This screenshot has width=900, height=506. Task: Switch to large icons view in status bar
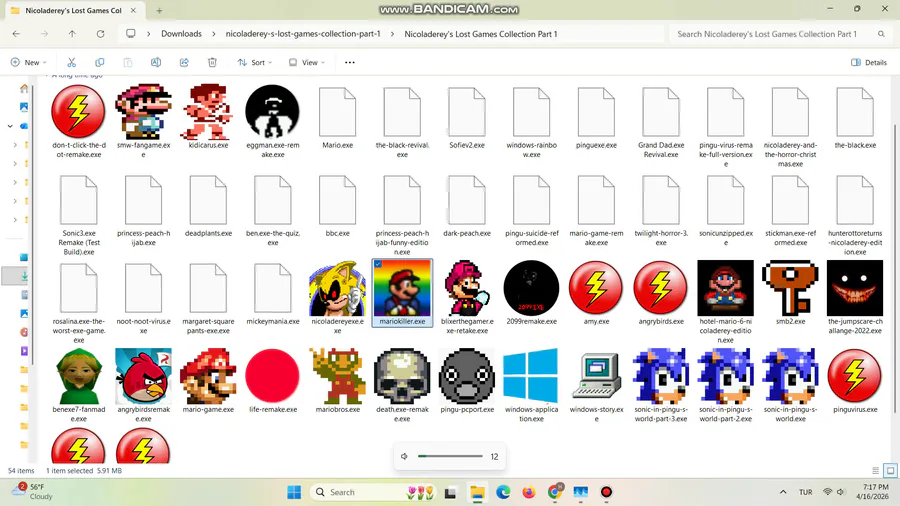890,470
